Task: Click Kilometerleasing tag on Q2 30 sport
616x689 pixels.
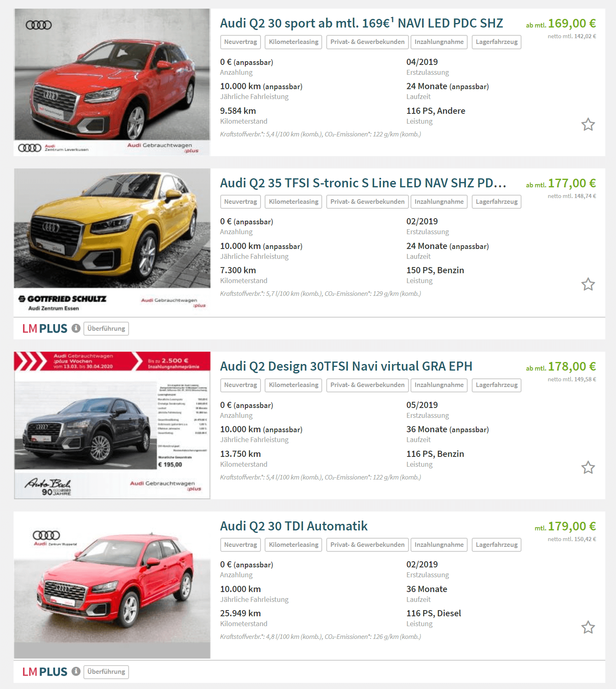Action: coord(293,42)
